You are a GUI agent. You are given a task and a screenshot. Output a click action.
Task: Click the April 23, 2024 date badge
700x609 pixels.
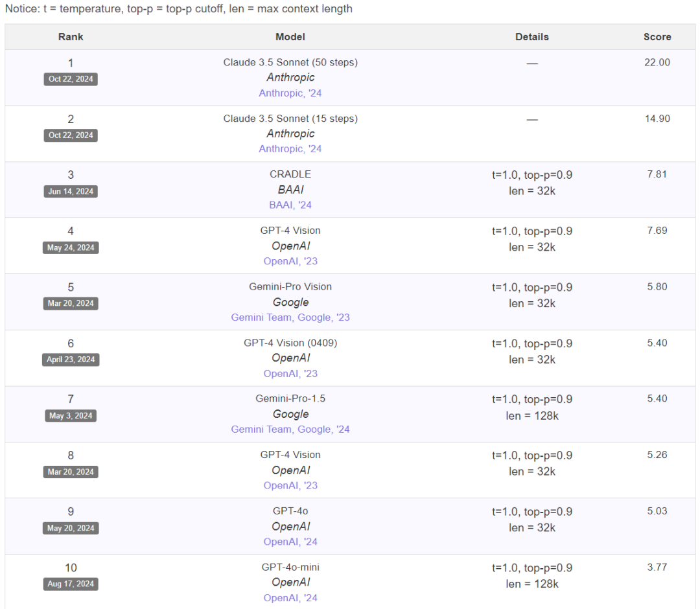coord(71,360)
